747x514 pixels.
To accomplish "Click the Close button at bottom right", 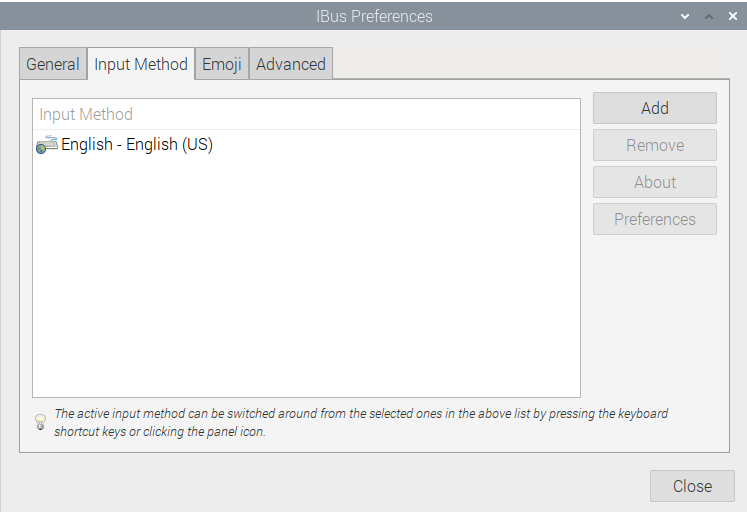I will [692, 486].
